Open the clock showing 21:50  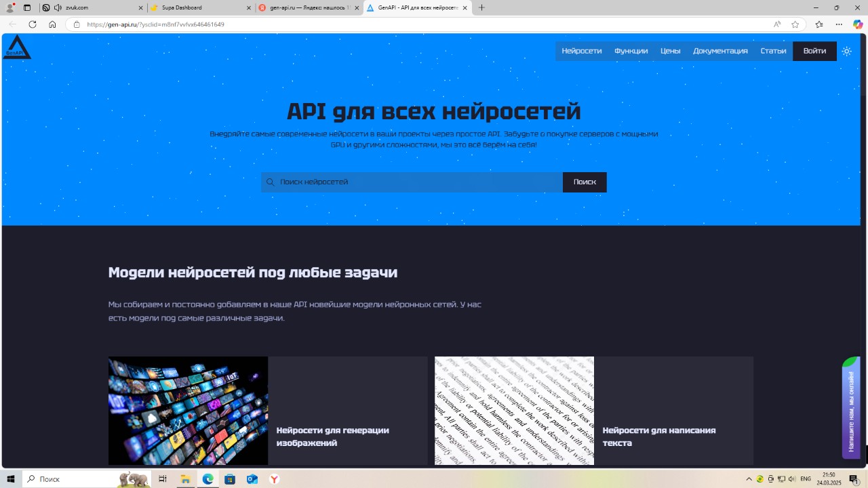tap(828, 479)
